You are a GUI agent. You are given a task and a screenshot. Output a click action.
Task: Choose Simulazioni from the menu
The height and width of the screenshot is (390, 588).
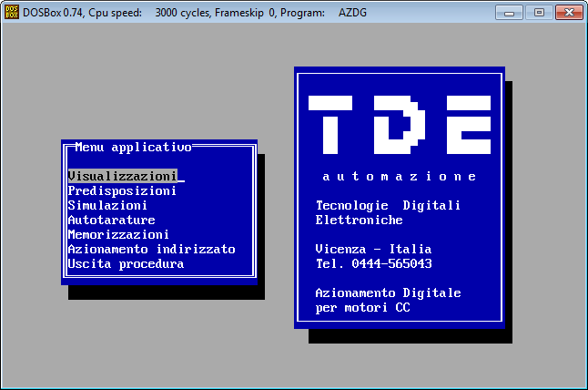(107, 205)
